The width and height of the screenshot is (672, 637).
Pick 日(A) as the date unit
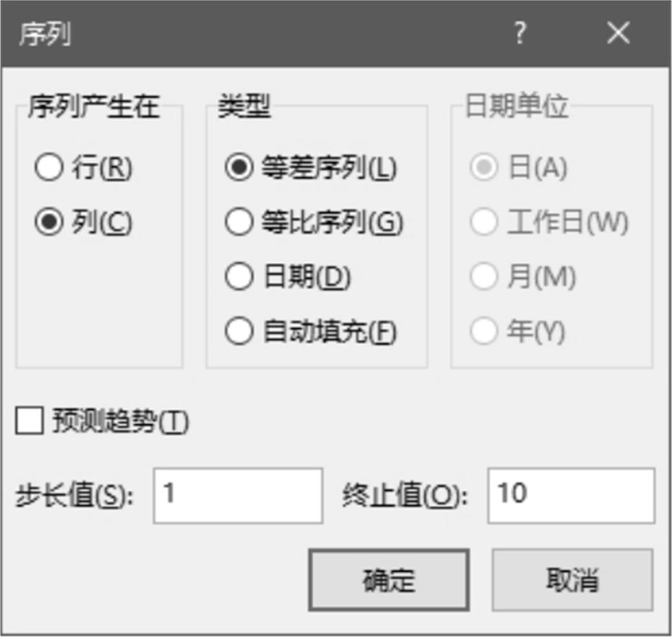click(x=484, y=168)
